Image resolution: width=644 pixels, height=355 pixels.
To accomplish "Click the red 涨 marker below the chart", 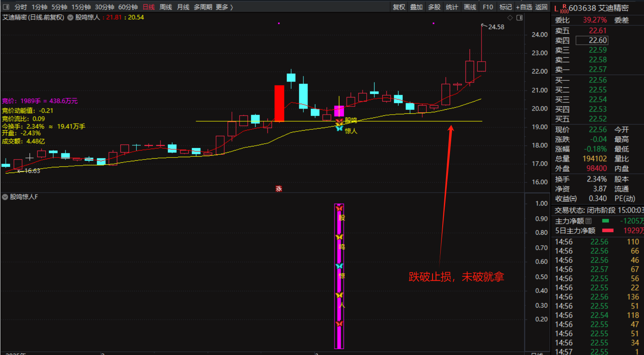I will pos(279,189).
